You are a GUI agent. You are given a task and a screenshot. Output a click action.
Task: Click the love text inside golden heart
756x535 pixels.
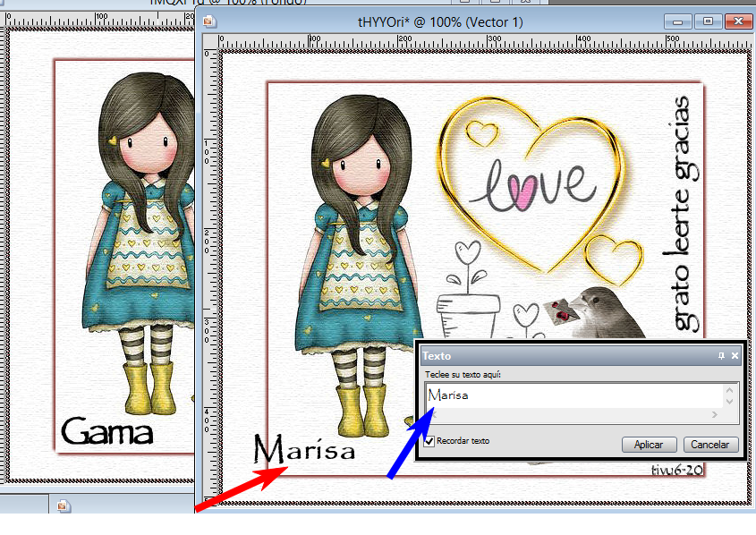click(x=533, y=185)
